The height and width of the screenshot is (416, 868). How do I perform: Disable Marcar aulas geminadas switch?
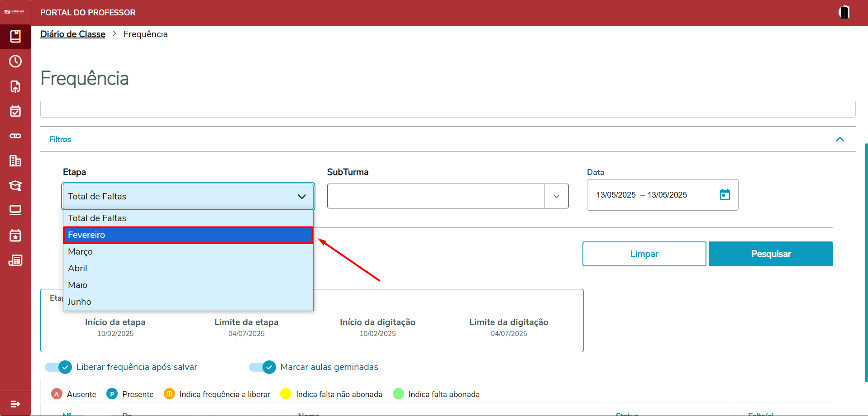click(x=262, y=367)
